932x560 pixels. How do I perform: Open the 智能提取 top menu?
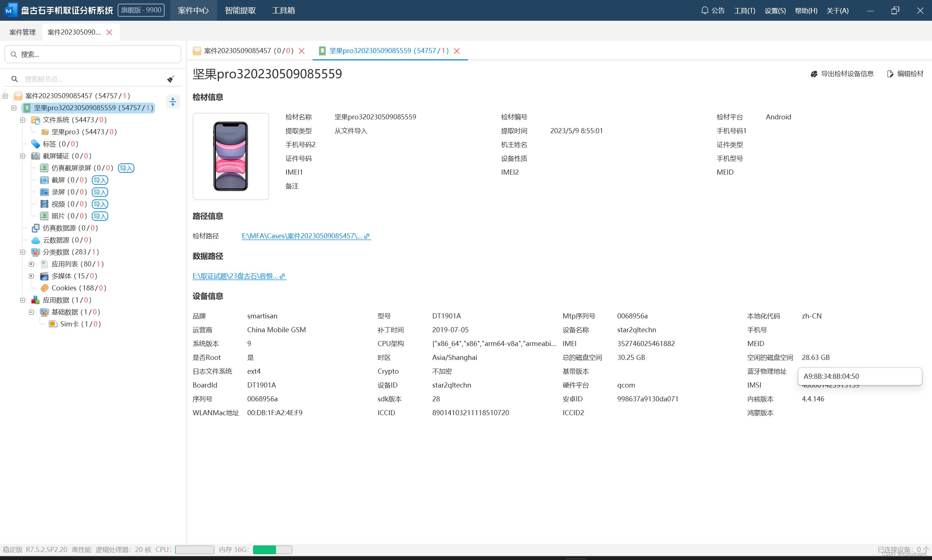tap(240, 10)
